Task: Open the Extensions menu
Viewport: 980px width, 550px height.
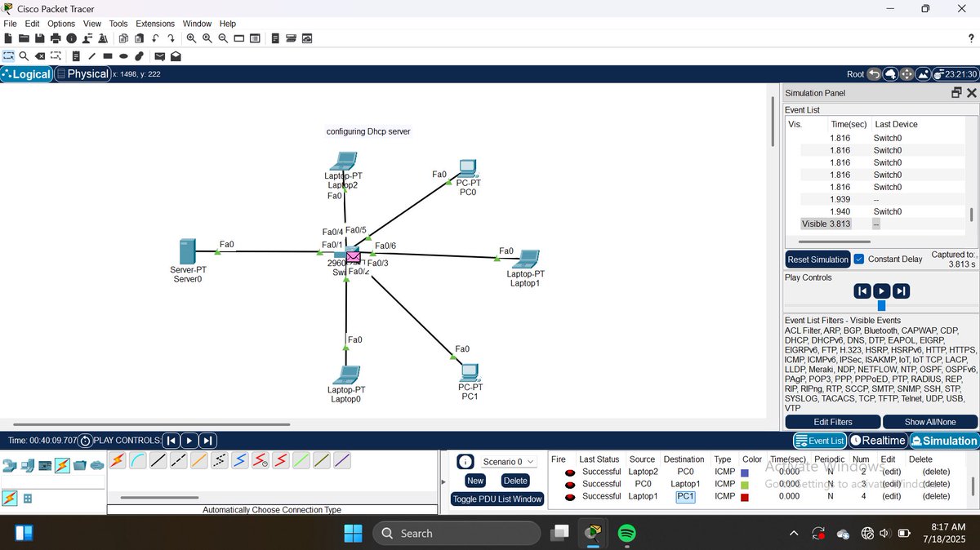Action: (155, 24)
